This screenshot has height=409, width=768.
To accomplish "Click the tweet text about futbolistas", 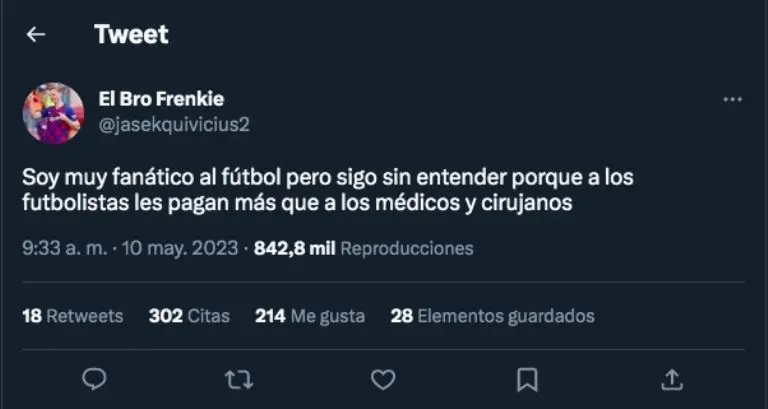I will tap(328, 191).
